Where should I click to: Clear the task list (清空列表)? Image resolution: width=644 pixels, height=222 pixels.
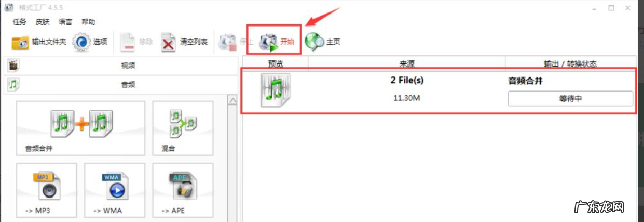pyautogui.click(x=168, y=42)
